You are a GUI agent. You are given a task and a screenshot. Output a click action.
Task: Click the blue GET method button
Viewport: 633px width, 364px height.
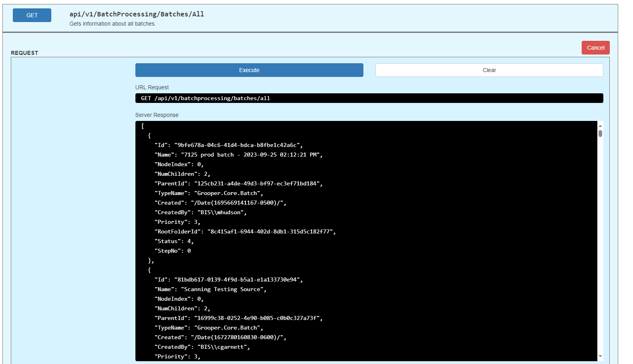pos(32,15)
